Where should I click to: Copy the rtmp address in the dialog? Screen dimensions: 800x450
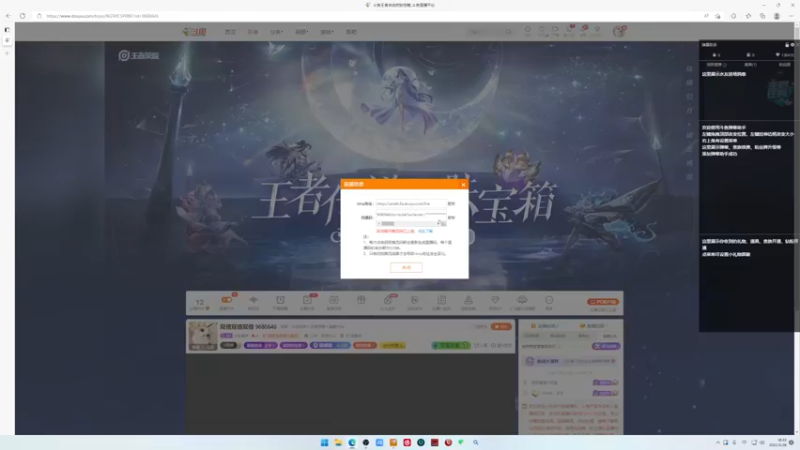(451, 204)
